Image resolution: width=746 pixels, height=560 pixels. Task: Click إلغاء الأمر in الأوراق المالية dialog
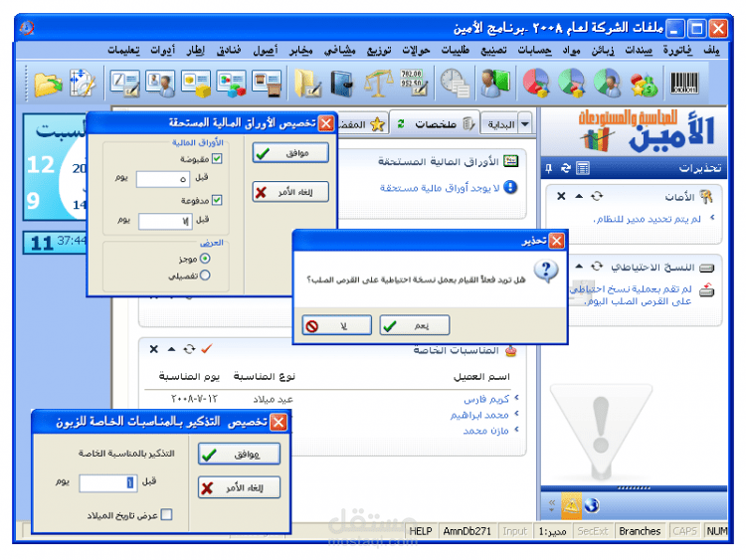pos(290,193)
